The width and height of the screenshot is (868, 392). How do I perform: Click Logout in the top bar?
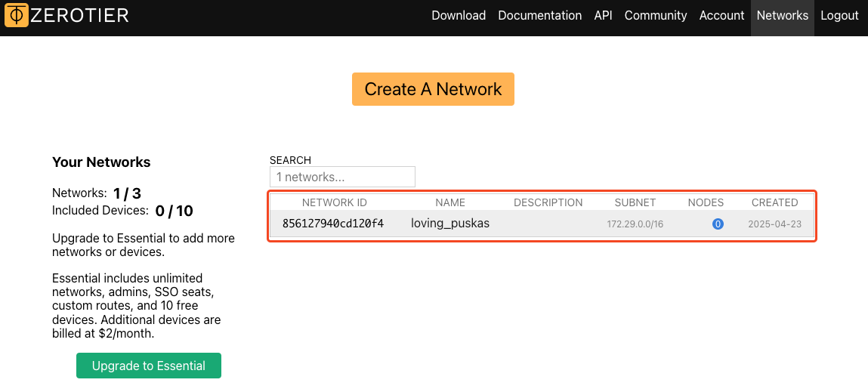click(839, 16)
